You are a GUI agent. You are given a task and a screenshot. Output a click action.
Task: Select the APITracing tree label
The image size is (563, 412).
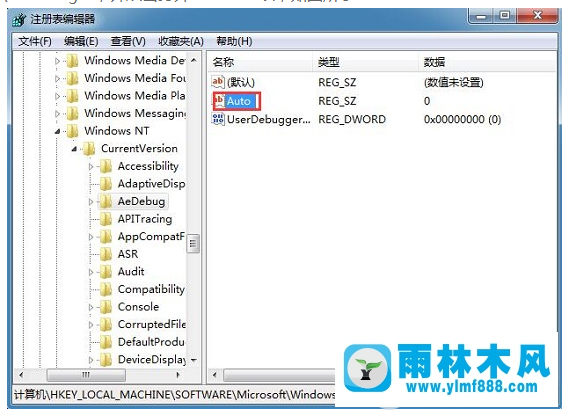point(145,219)
